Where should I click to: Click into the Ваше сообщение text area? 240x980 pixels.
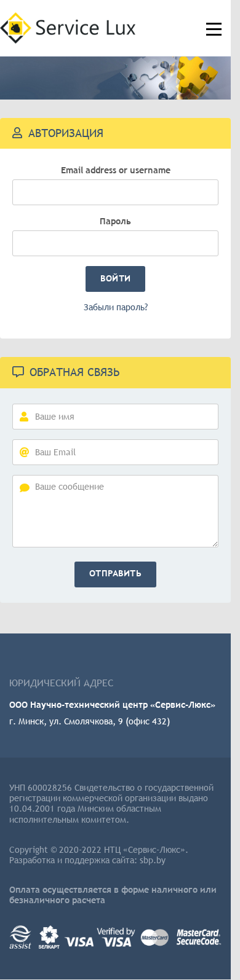(x=115, y=511)
